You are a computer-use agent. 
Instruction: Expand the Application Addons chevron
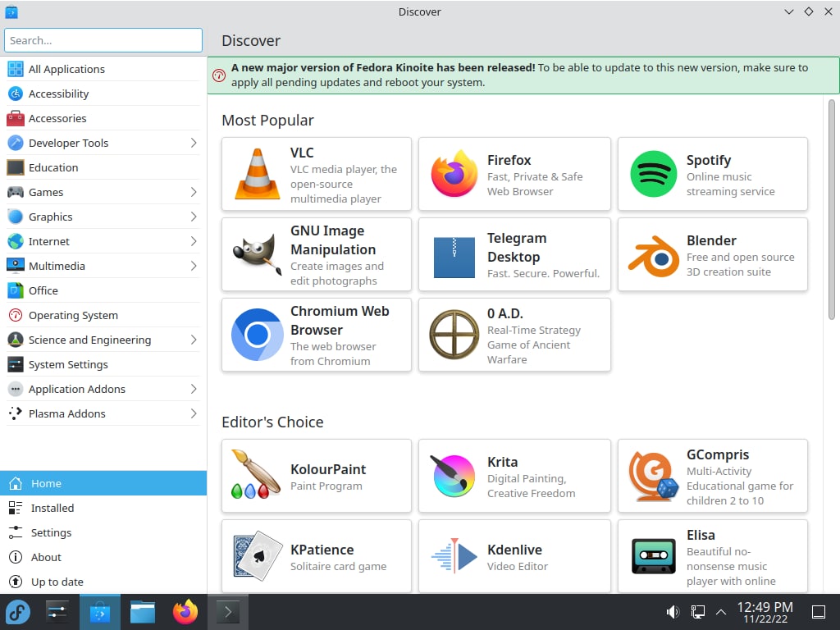(194, 389)
